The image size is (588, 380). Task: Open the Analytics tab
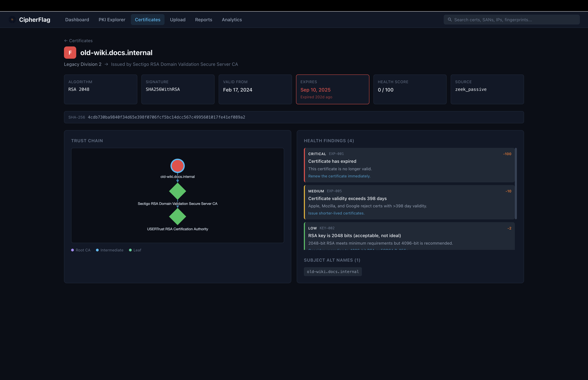[232, 20]
